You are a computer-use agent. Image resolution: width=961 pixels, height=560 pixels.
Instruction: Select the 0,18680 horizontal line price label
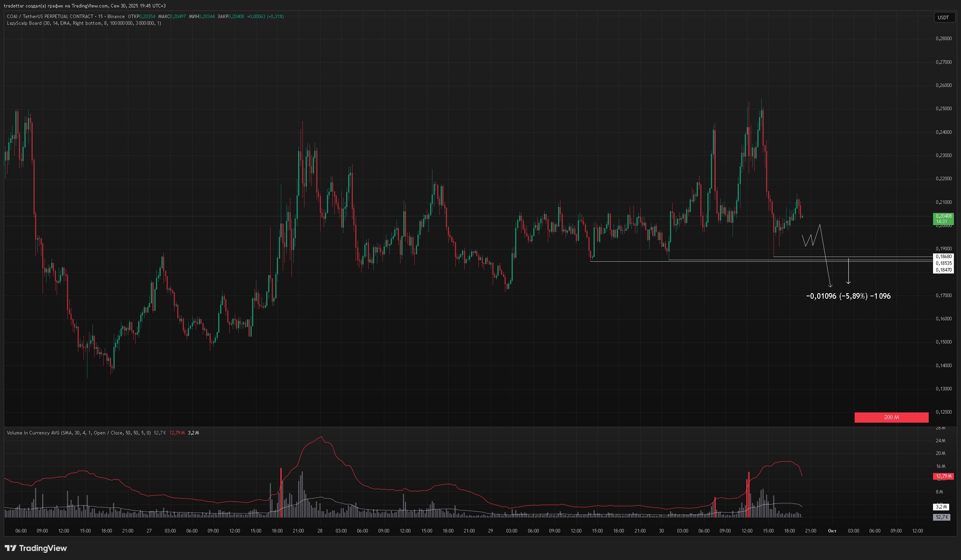pyautogui.click(x=943, y=257)
